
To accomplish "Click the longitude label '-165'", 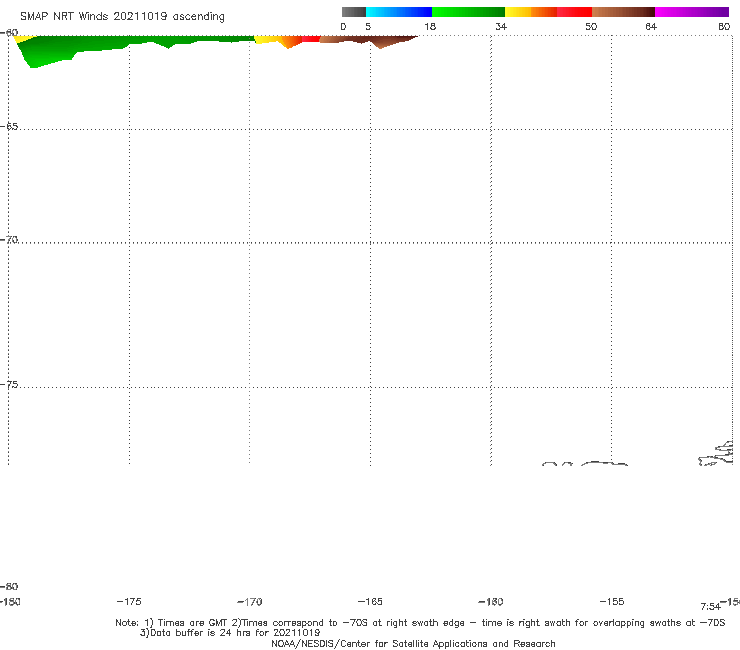I will (x=370, y=602).
